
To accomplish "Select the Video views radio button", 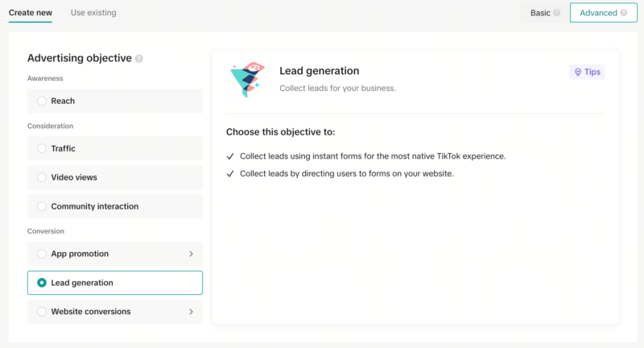I will (x=42, y=177).
